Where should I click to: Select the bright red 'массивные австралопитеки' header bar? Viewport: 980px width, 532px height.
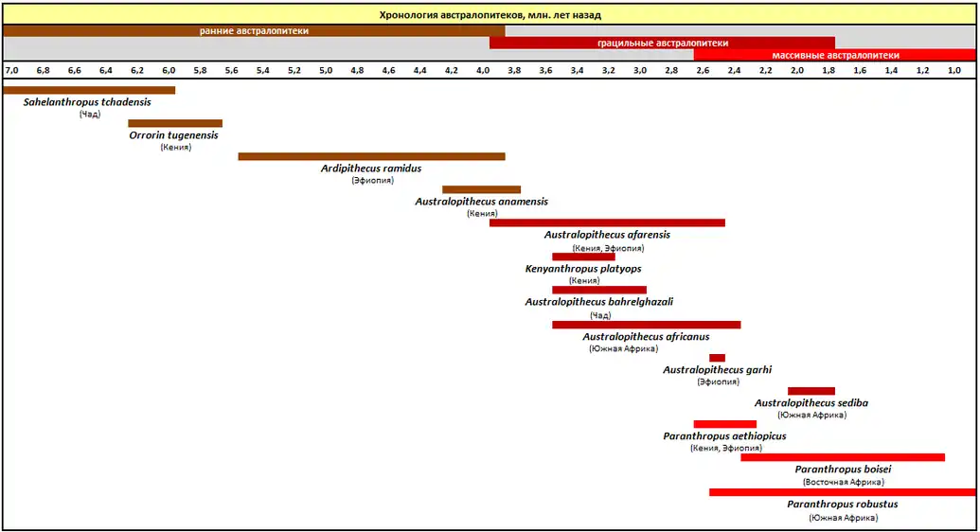pyautogui.click(x=834, y=55)
